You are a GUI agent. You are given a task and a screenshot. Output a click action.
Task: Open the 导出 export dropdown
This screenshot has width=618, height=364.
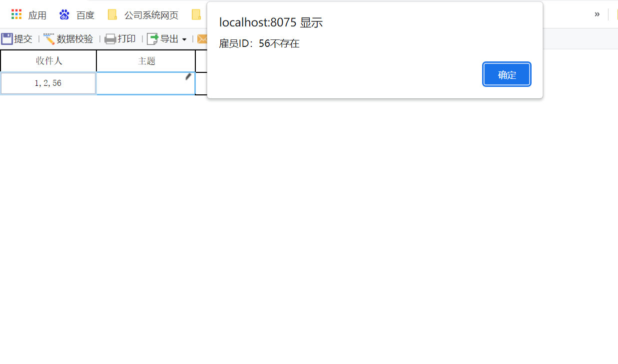click(167, 39)
